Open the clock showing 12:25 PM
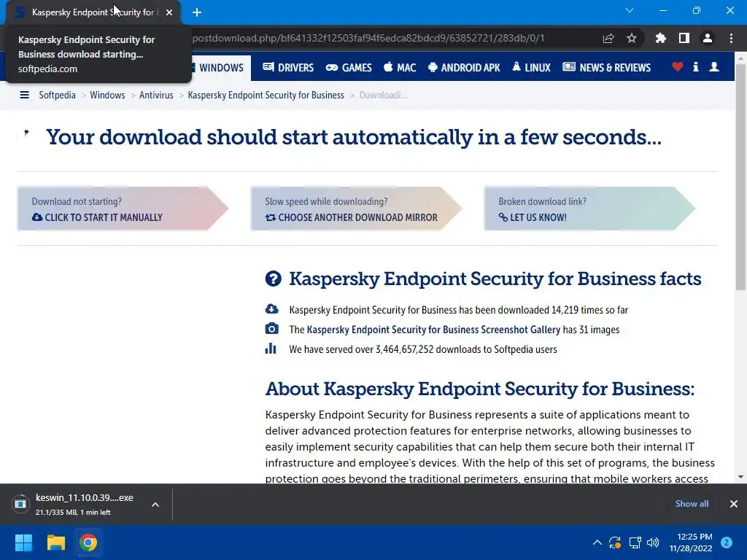 tap(691, 542)
